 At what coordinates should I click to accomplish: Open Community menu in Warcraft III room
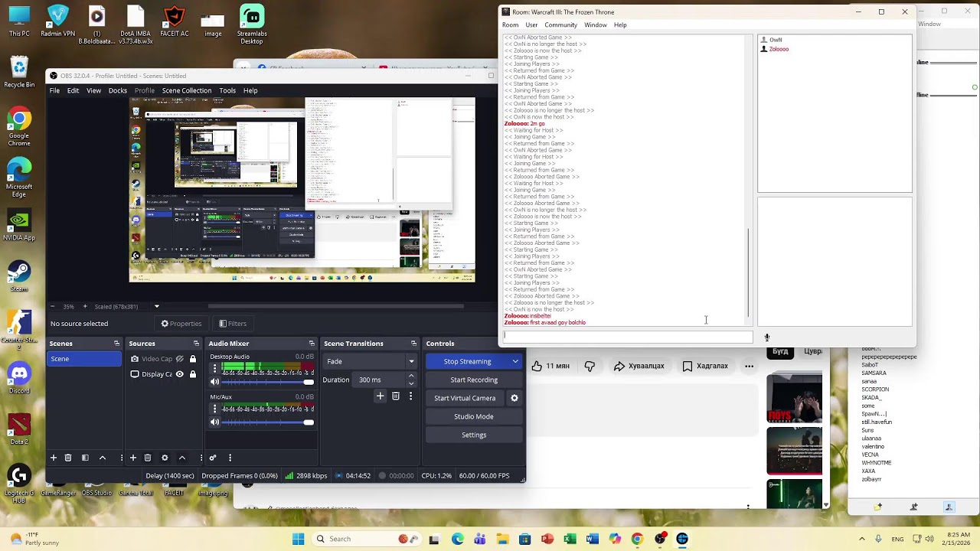[561, 25]
